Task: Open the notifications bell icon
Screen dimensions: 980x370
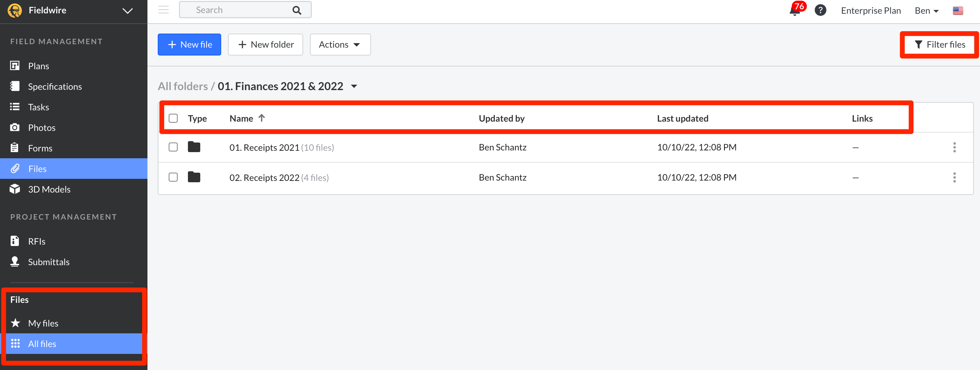Action: 795,10
